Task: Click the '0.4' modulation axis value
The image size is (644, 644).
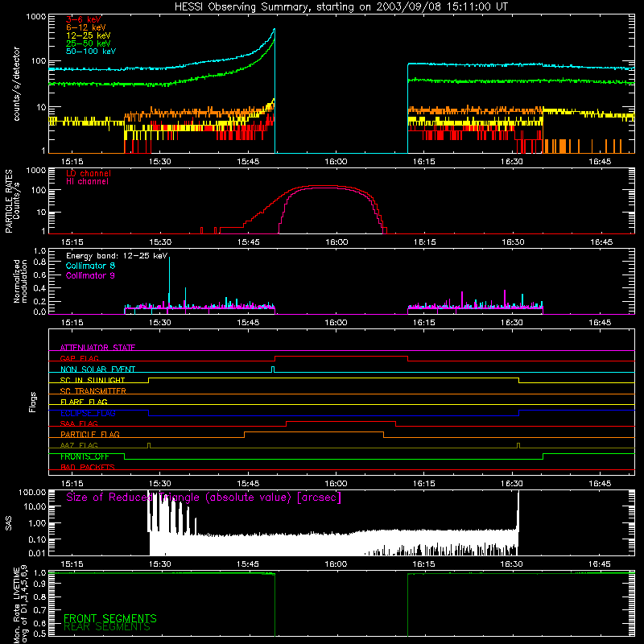Action: (x=39, y=288)
